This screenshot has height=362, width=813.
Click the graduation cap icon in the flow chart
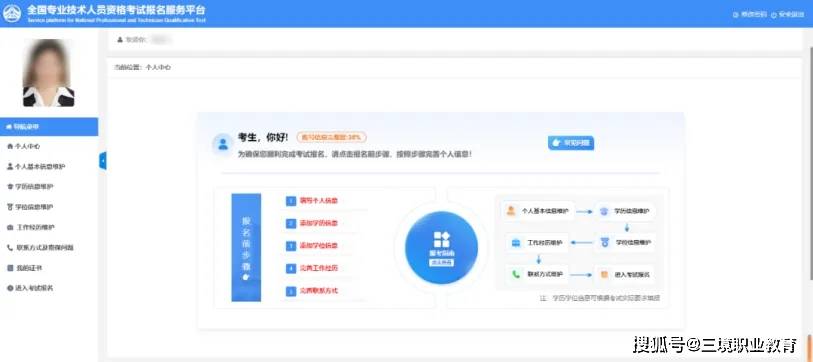(x=604, y=211)
